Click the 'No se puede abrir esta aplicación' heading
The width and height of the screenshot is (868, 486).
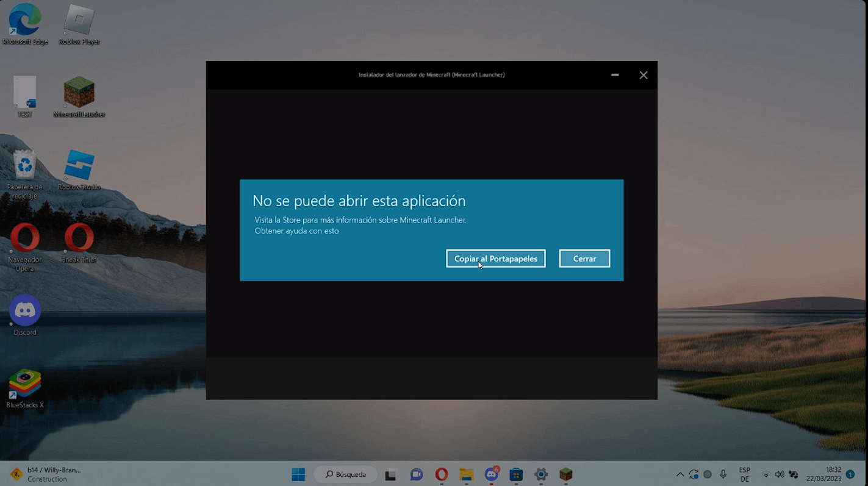pos(359,201)
